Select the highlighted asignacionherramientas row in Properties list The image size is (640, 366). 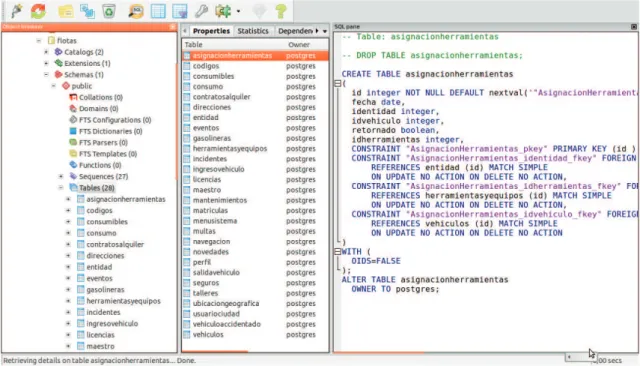tap(255, 55)
